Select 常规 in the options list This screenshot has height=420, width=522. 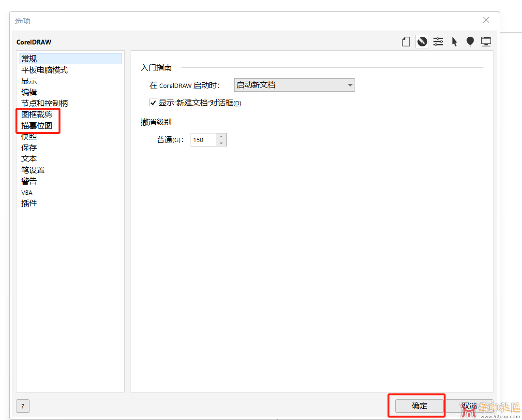click(x=70, y=59)
